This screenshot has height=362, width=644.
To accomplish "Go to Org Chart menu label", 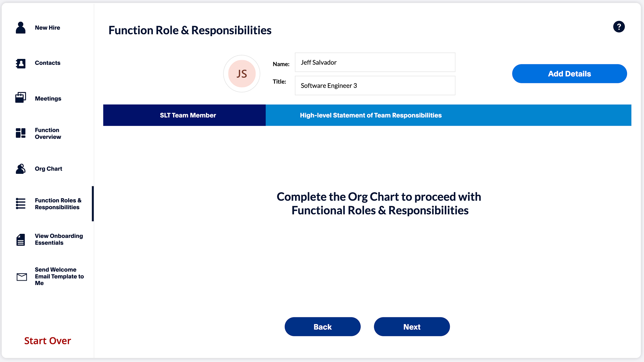I will pyautogui.click(x=49, y=169).
